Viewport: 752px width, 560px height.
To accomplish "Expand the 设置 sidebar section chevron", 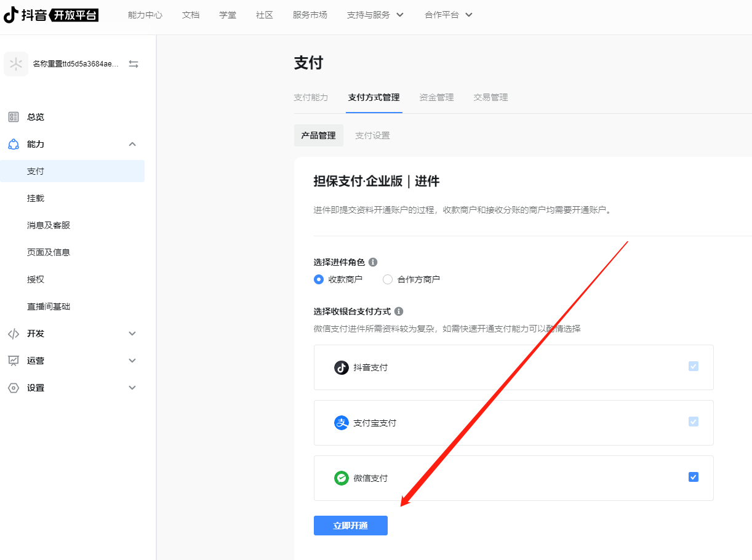I will 132,388.
